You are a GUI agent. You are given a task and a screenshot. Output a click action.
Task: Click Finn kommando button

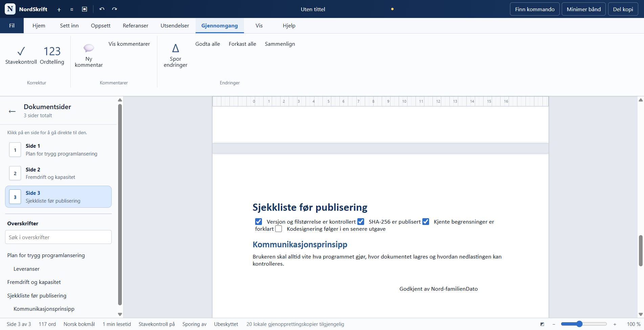535,9
